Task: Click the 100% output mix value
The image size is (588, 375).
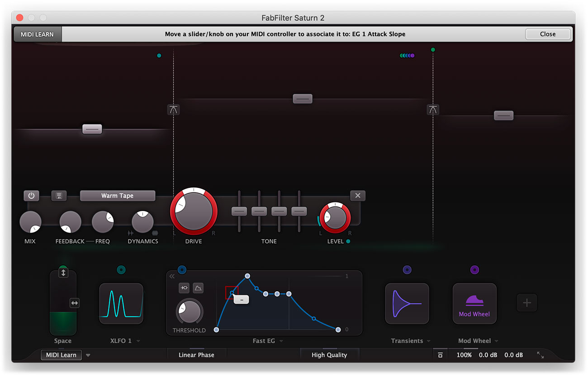Action: [x=464, y=355]
